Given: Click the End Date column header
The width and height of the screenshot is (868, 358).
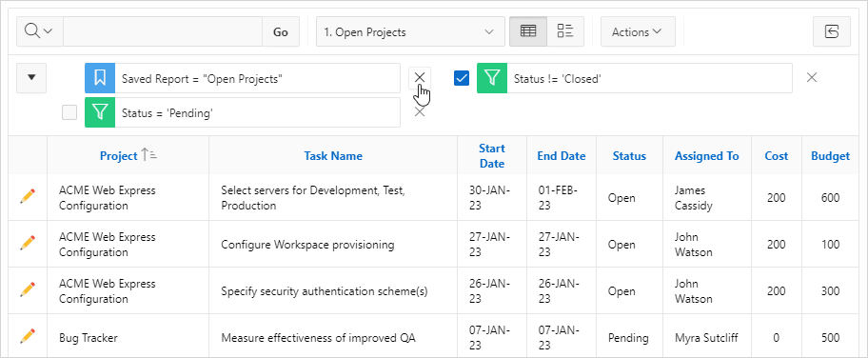Looking at the screenshot, I should click(562, 156).
